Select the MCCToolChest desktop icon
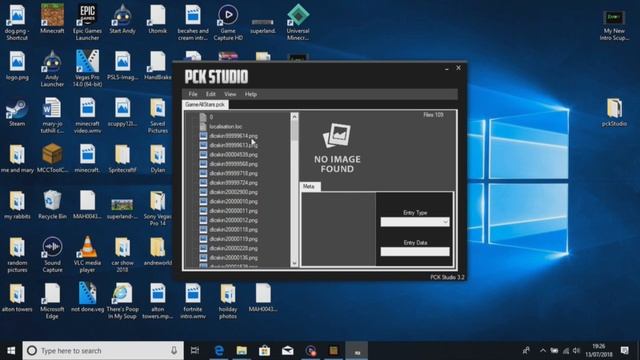Viewport: 640px width, 360px height. pos(52,158)
